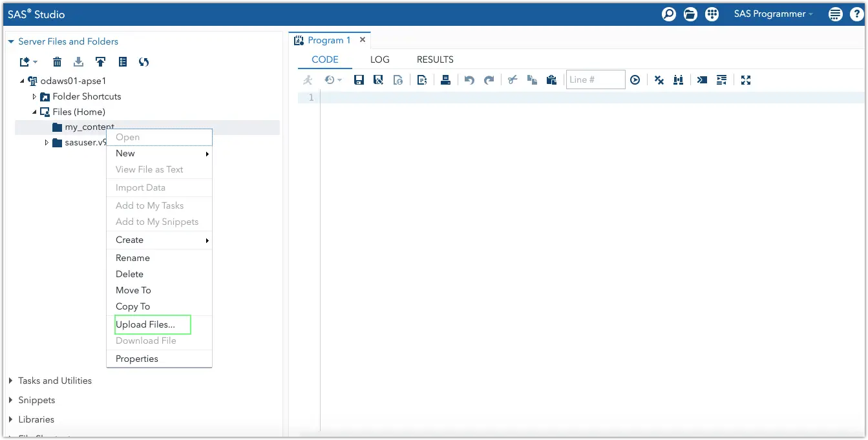Click the applications grid icon in the header
The width and height of the screenshot is (868, 440).
[x=712, y=14]
